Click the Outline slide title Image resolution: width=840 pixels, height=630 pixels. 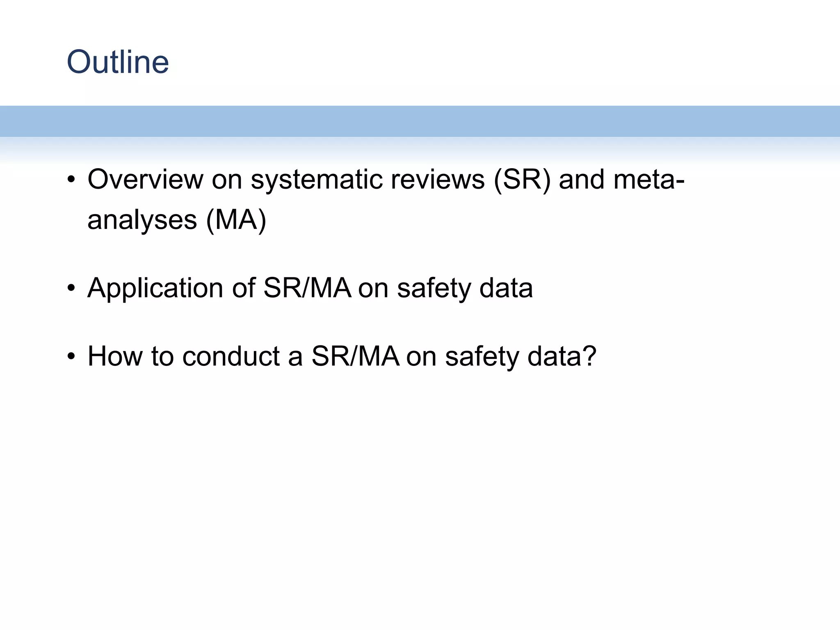(x=118, y=62)
